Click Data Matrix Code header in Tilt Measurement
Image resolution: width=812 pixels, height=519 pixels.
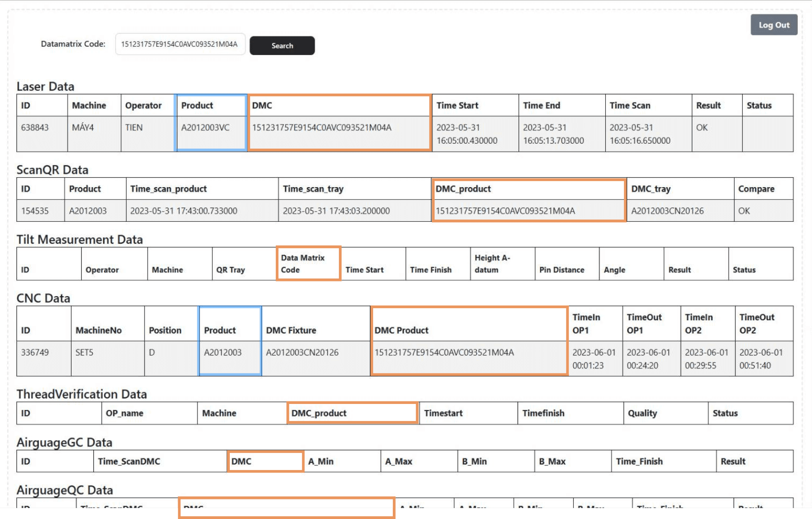[x=303, y=264]
